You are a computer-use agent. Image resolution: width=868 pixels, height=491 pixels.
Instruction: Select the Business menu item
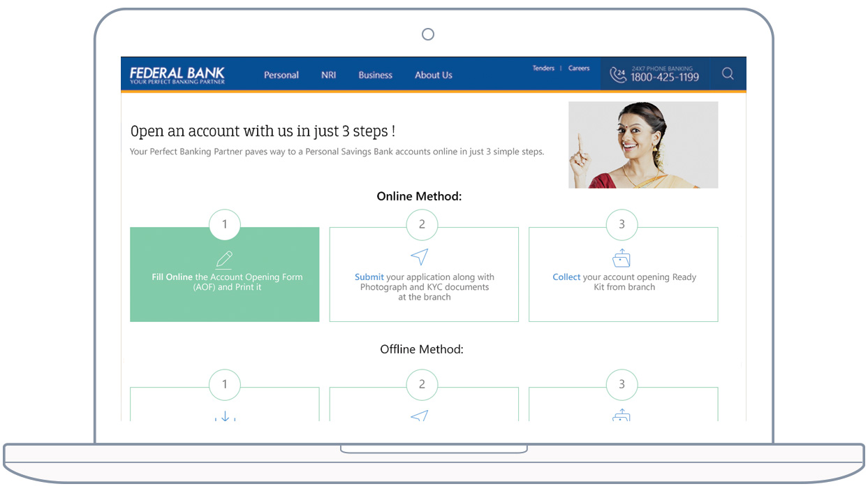(x=375, y=75)
